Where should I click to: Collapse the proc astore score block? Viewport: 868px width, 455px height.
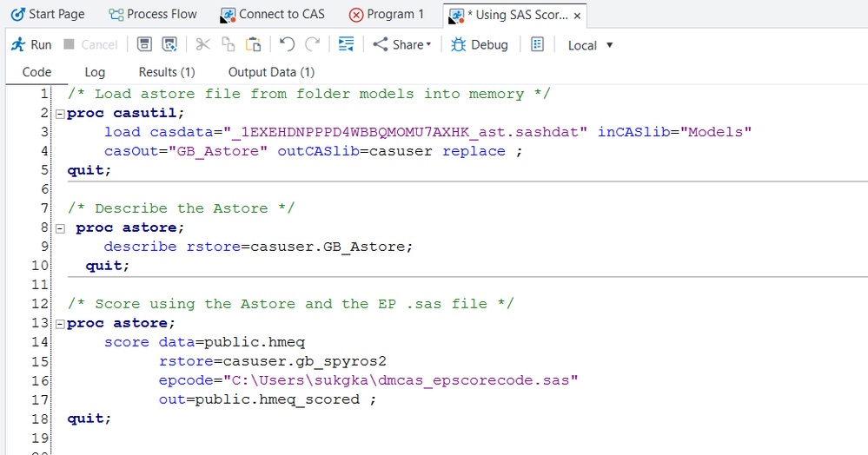[59, 324]
